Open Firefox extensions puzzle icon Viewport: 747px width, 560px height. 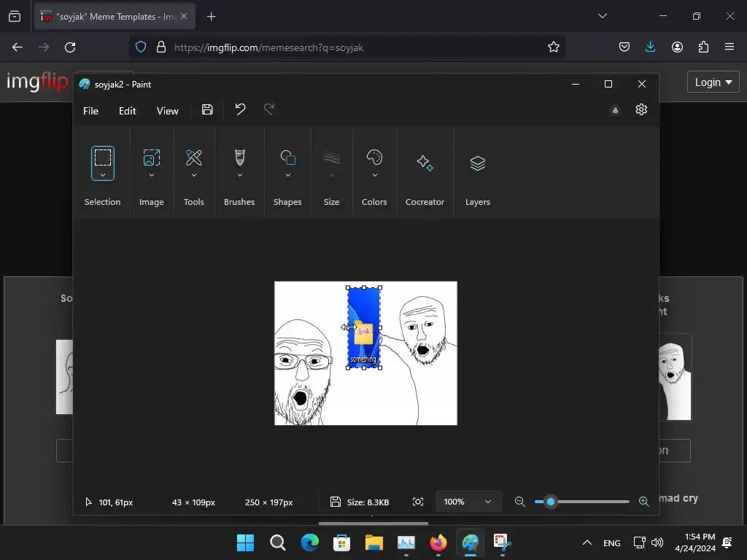(x=703, y=47)
